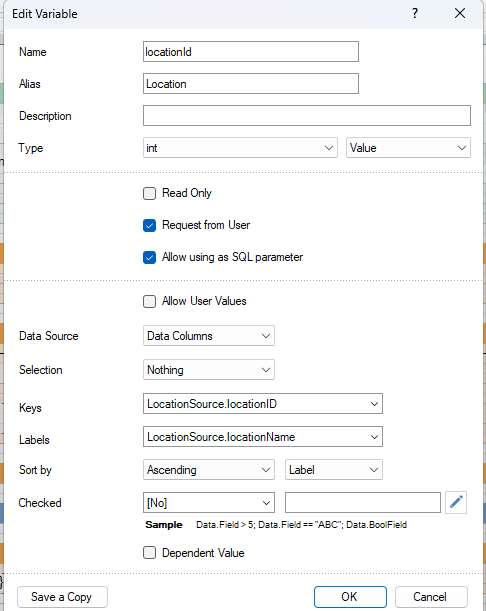The height and width of the screenshot is (611, 486).
Task: Click the Sample expression hint text
Action: [x=301, y=525]
